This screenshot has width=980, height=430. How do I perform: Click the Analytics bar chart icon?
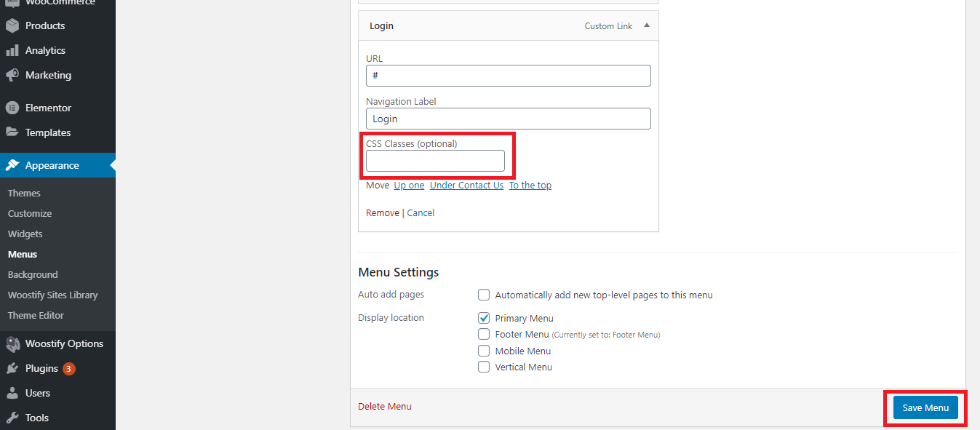tap(12, 50)
